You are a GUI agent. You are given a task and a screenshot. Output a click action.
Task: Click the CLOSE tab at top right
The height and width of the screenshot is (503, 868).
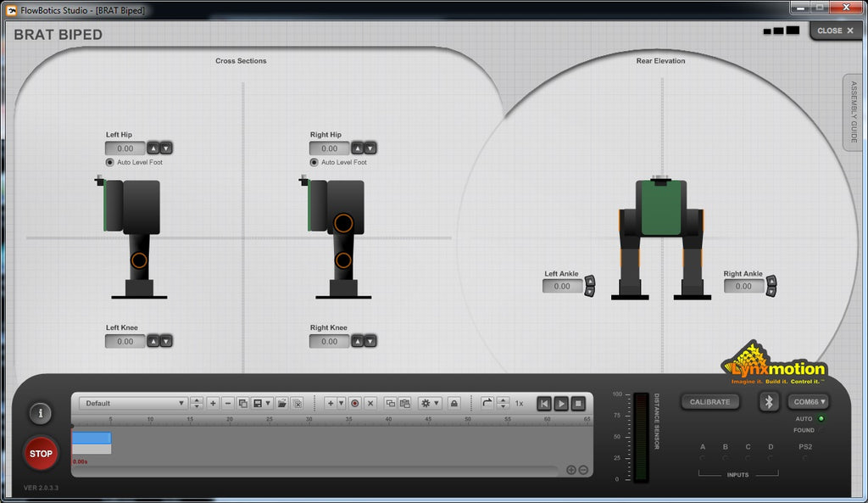[836, 31]
